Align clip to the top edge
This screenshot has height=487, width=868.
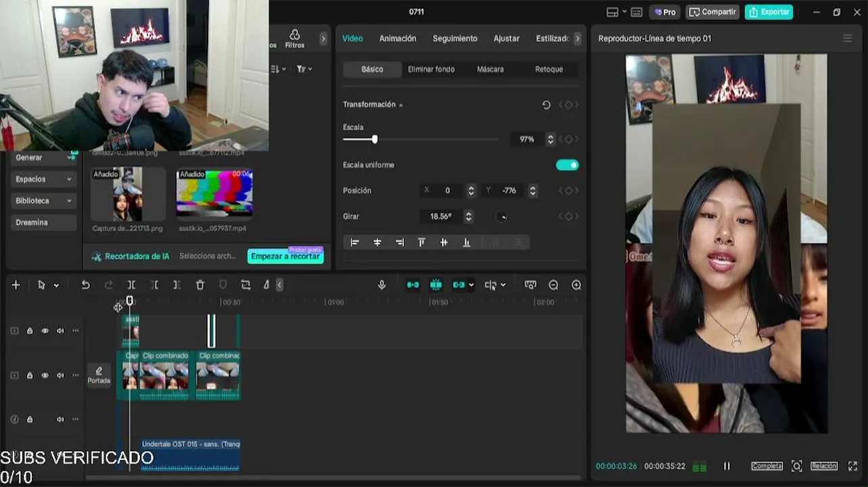tap(422, 242)
